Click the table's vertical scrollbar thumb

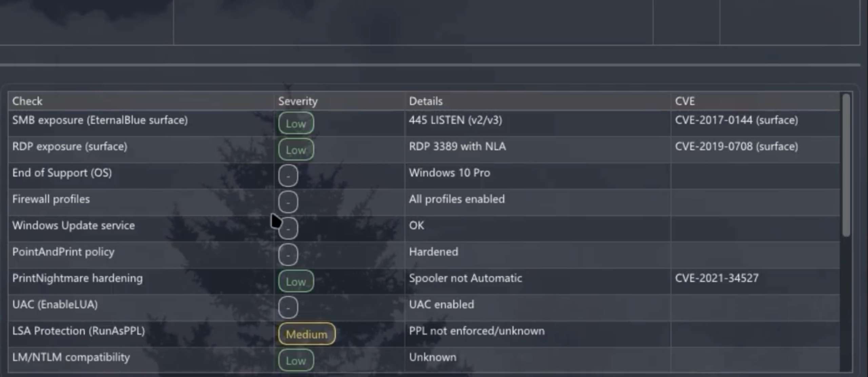click(x=846, y=165)
